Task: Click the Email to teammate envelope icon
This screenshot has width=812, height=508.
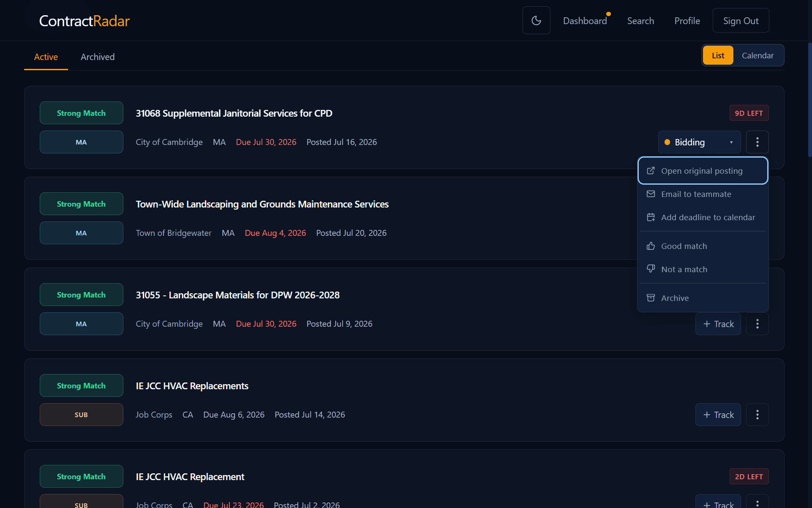Action: coord(651,194)
